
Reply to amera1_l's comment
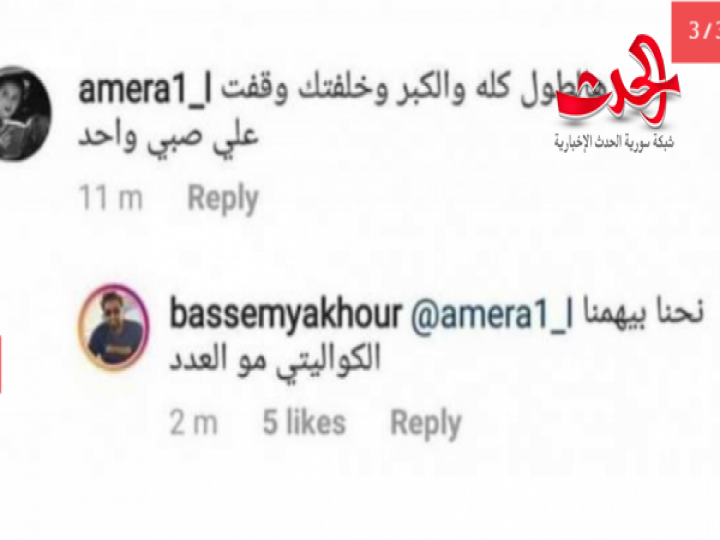click(223, 199)
